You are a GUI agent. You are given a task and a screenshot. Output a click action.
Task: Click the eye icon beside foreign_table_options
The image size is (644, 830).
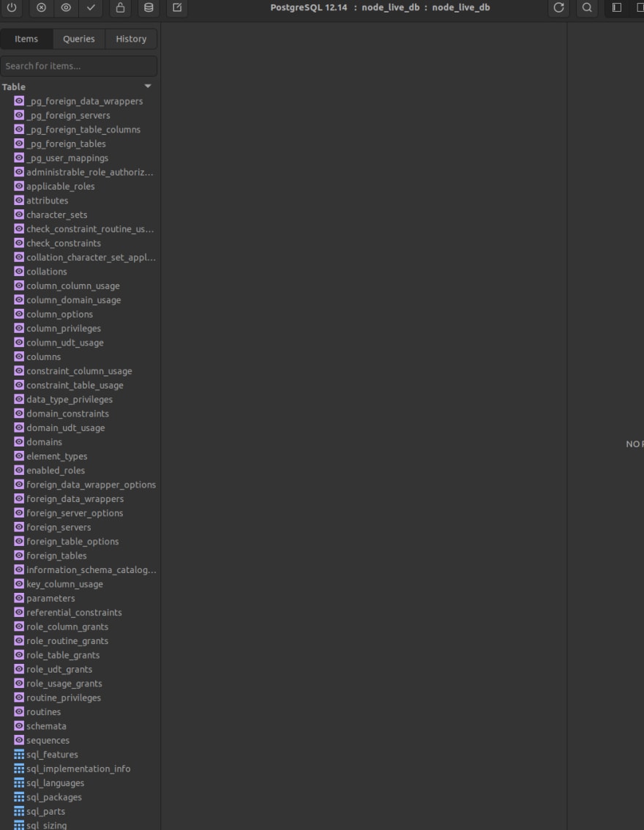pyautogui.click(x=19, y=541)
